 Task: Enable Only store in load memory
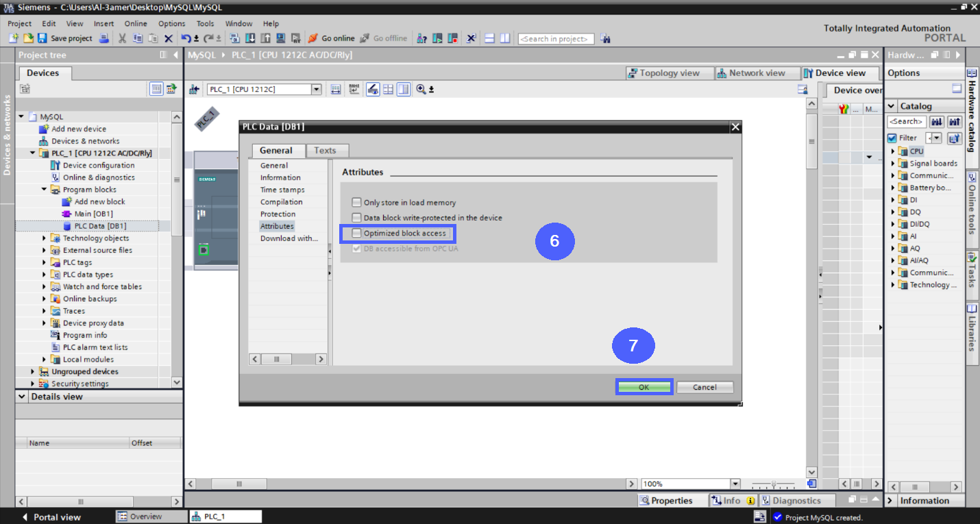click(356, 202)
